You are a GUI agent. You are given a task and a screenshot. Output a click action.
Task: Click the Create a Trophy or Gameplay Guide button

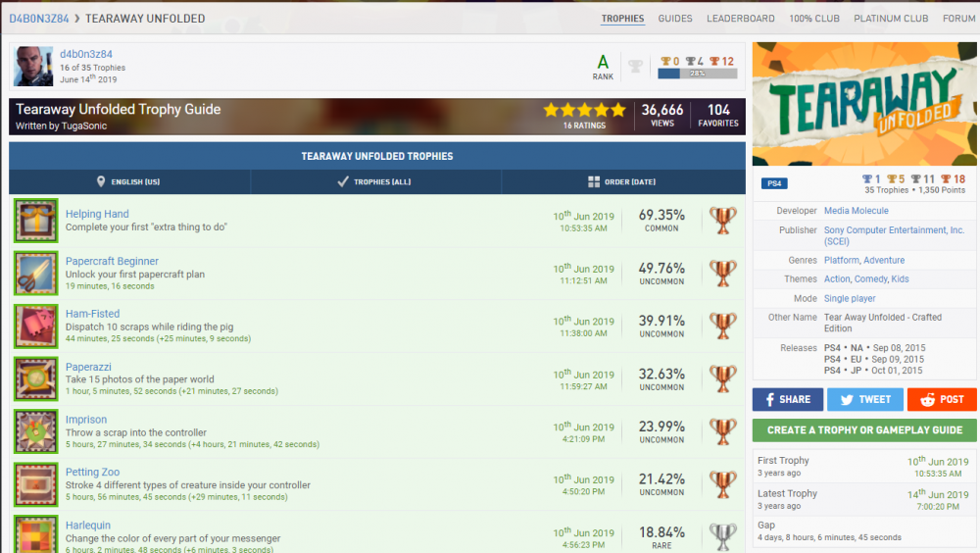[x=864, y=429]
